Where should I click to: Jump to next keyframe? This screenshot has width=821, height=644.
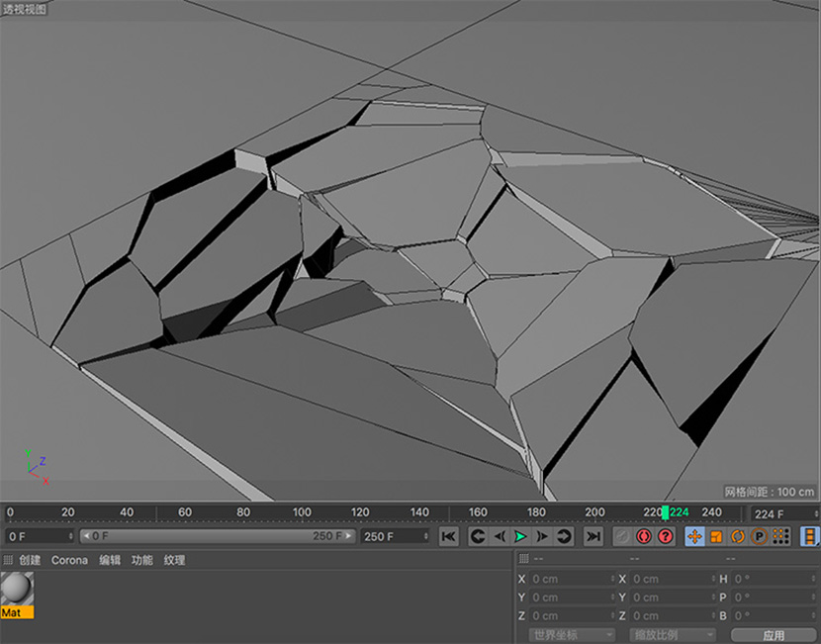[564, 536]
